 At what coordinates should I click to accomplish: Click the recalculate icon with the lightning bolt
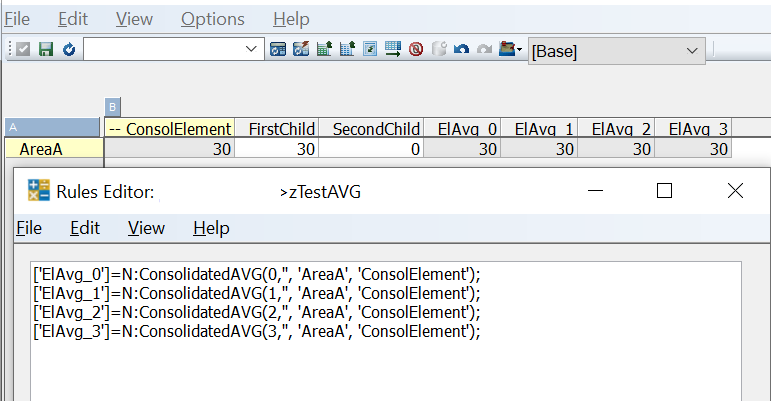pos(301,49)
